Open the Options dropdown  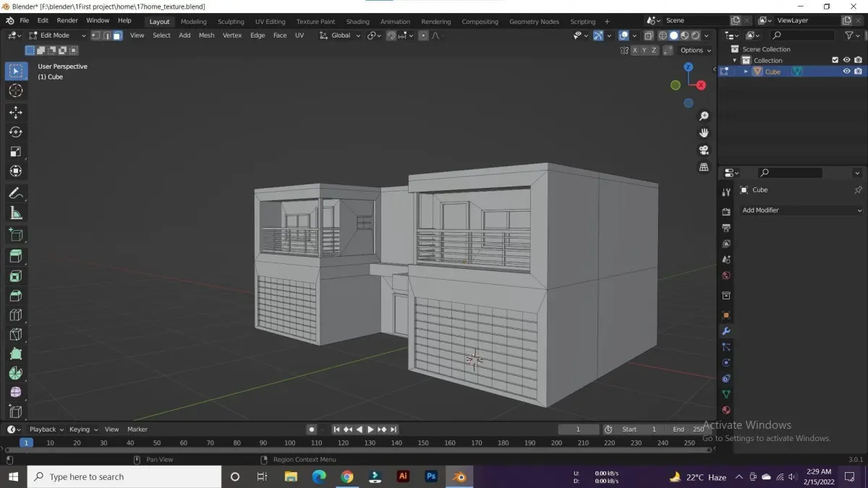pyautogui.click(x=695, y=51)
